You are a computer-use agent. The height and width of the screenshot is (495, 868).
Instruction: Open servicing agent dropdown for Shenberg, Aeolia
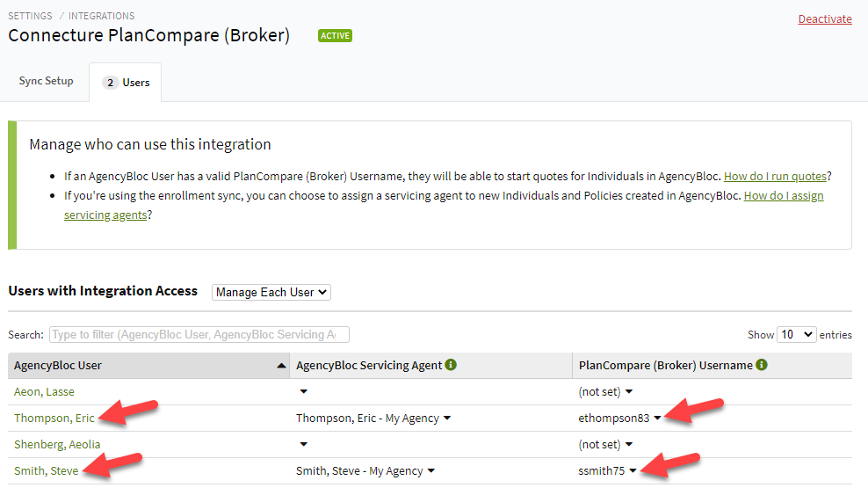tap(303, 444)
